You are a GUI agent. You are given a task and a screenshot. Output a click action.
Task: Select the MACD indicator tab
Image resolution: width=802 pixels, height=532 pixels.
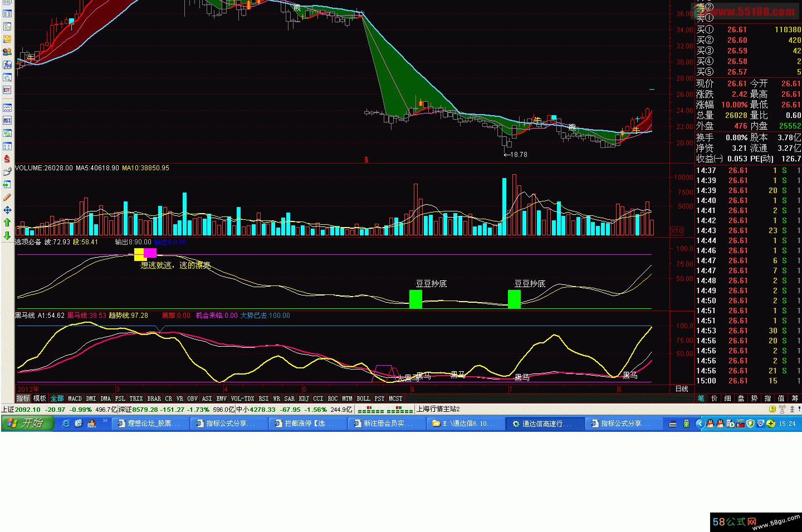[x=75, y=398]
